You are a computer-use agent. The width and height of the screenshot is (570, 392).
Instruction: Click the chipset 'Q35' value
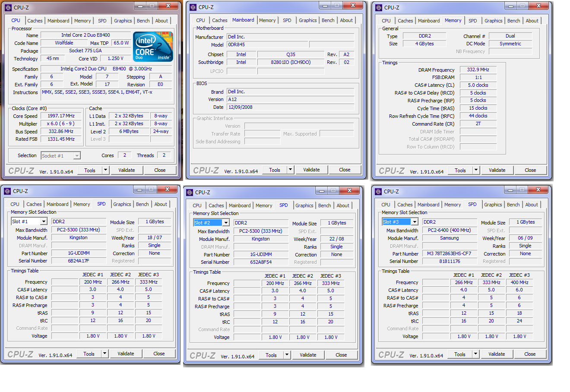pos(291,54)
